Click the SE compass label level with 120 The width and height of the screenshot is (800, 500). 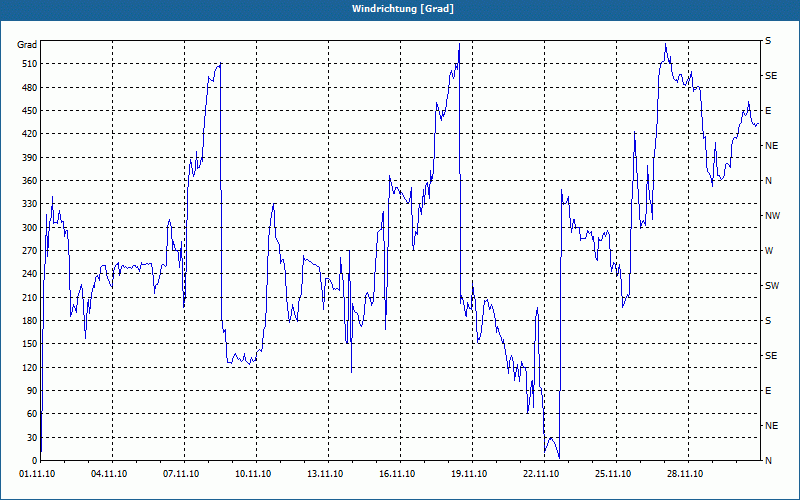point(771,356)
